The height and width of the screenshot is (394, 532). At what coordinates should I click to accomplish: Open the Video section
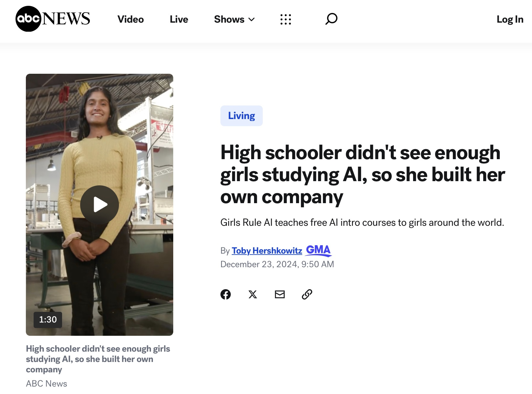pyautogui.click(x=131, y=19)
